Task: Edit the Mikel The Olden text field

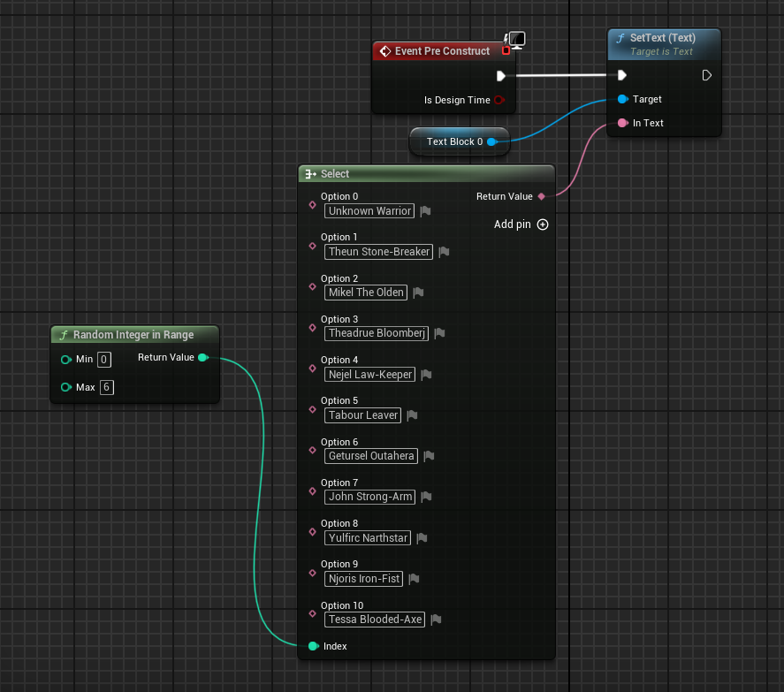Action: coord(366,293)
